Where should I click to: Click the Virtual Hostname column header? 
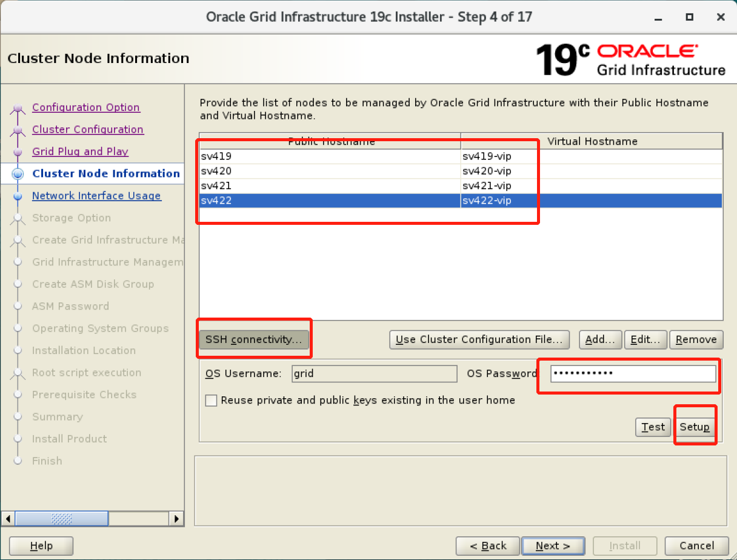click(592, 141)
